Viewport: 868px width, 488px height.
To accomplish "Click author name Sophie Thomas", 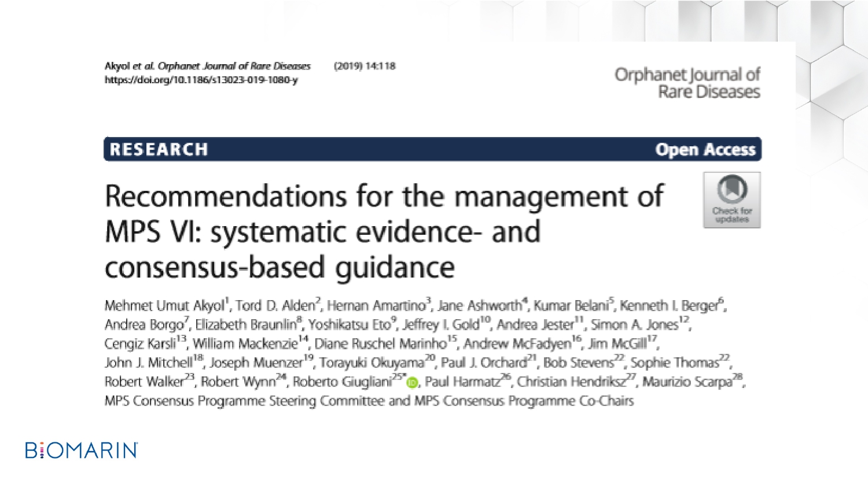I will tap(675, 363).
